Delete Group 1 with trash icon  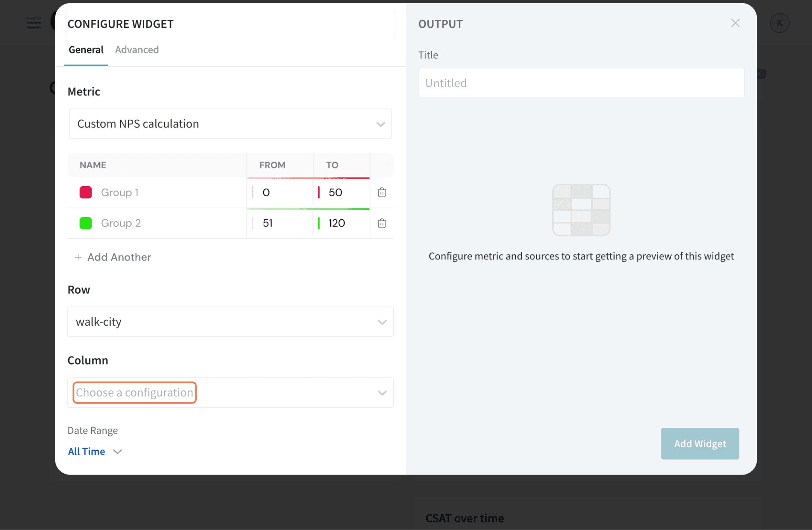point(381,193)
